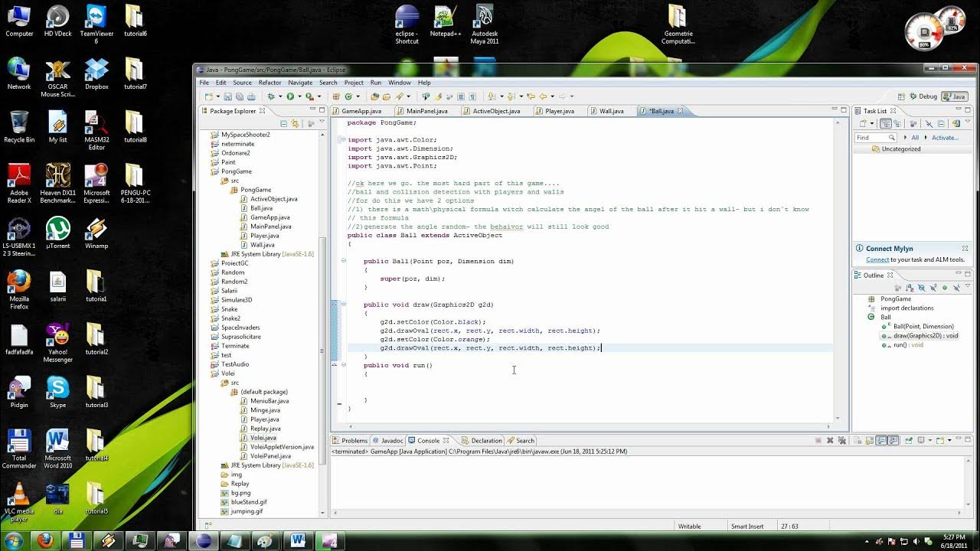The height and width of the screenshot is (551, 980).
Task: Switch to GameApp.java editor tab
Action: [361, 111]
